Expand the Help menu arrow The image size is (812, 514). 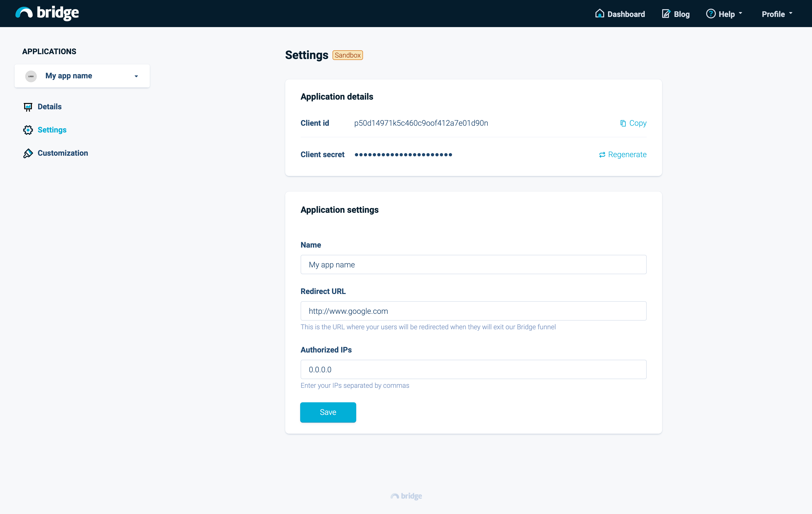(x=740, y=14)
